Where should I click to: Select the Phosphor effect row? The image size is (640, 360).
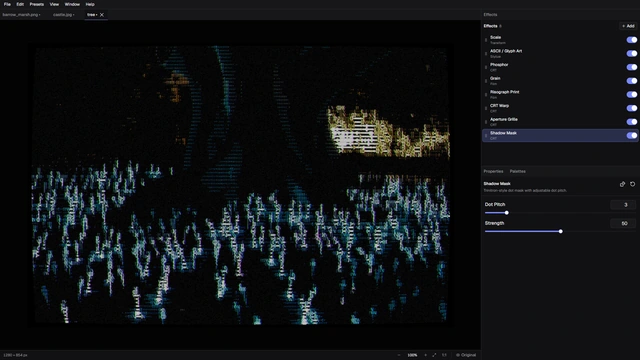pyautogui.click(x=560, y=67)
